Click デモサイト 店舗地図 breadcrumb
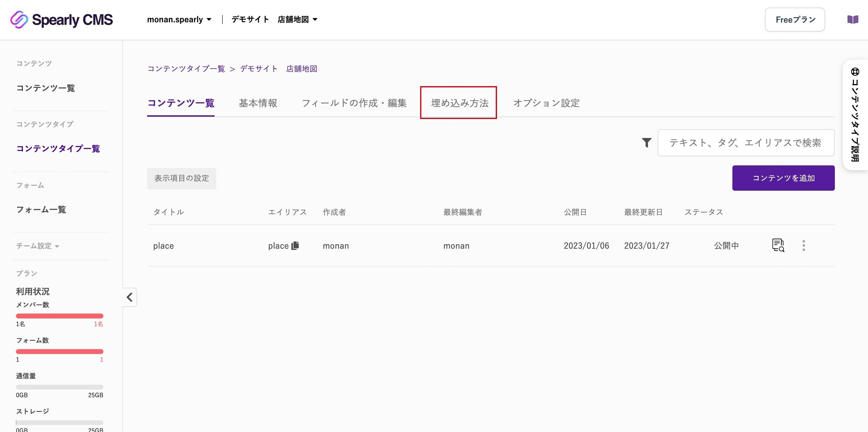 click(279, 69)
